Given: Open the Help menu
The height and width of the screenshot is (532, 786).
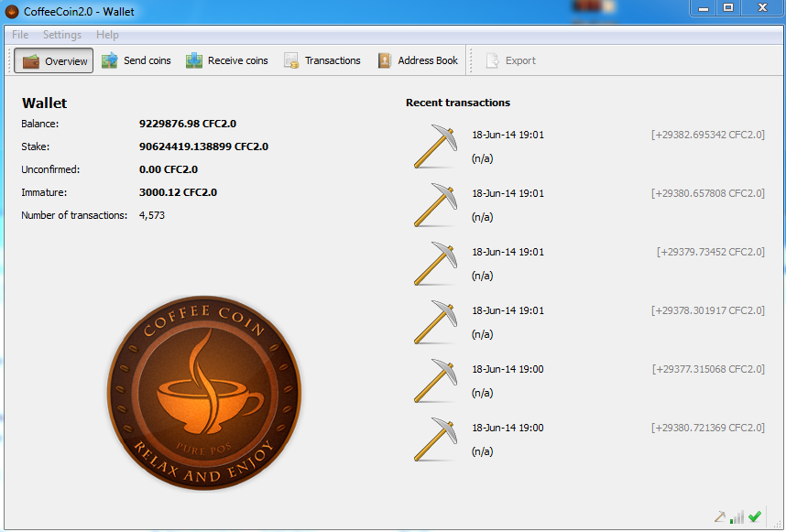Looking at the screenshot, I should click(107, 35).
